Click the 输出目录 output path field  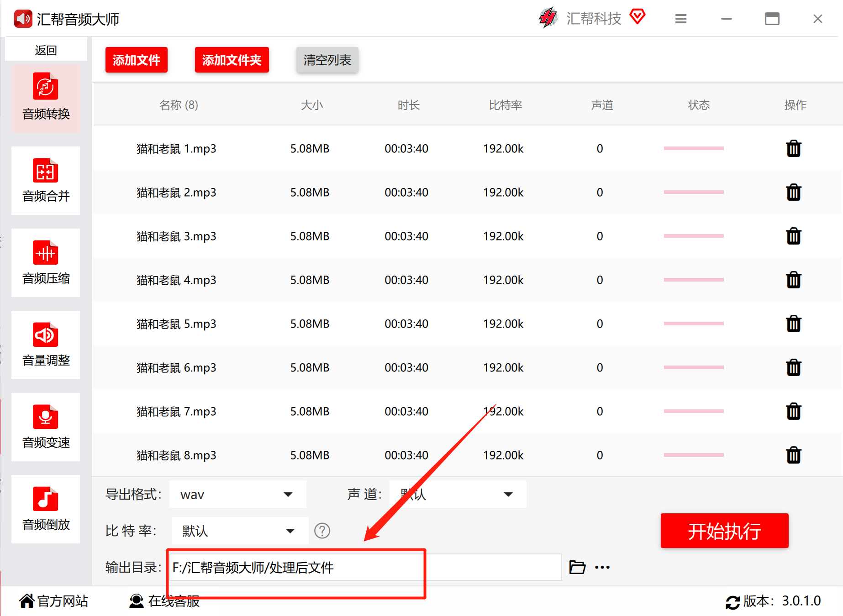coord(365,567)
